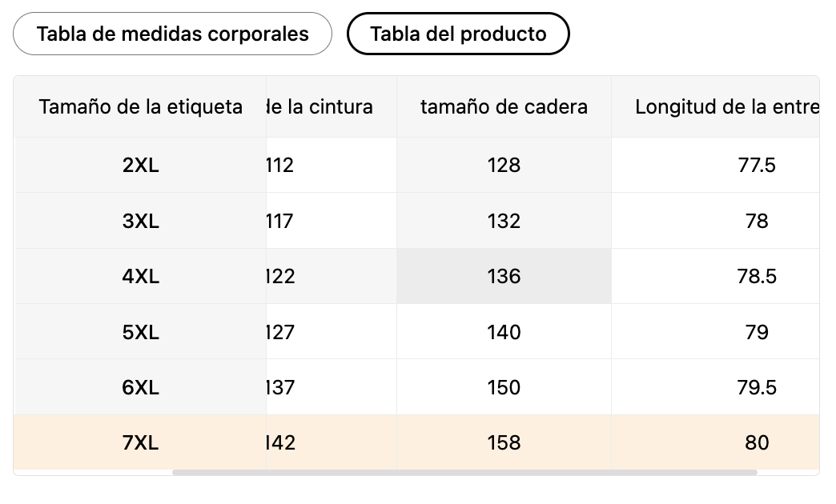Viewport: 836px width, 504px height.
Task: Select the 5XL size row label
Action: click(x=140, y=332)
